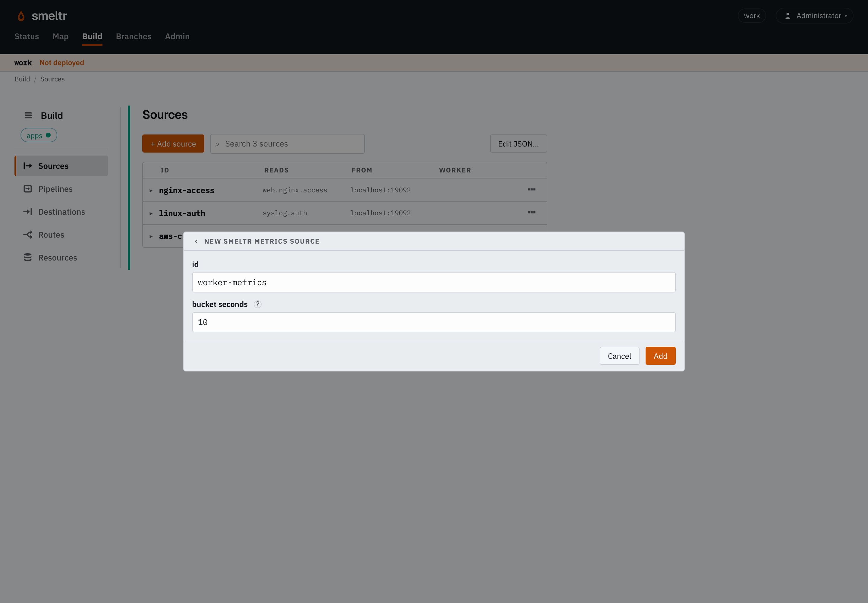Focus the id input field
This screenshot has width=868, height=603.
pos(434,282)
